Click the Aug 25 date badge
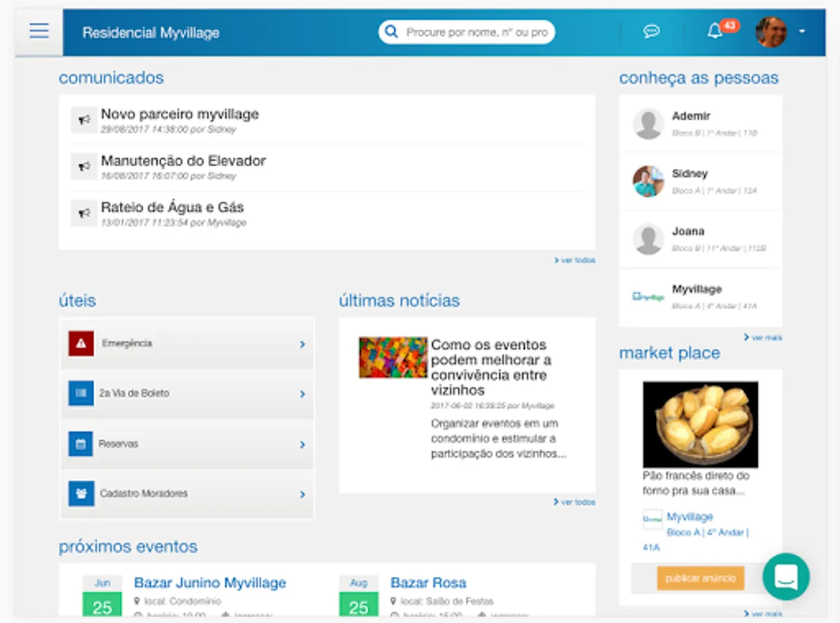The image size is (840, 623). (x=359, y=595)
